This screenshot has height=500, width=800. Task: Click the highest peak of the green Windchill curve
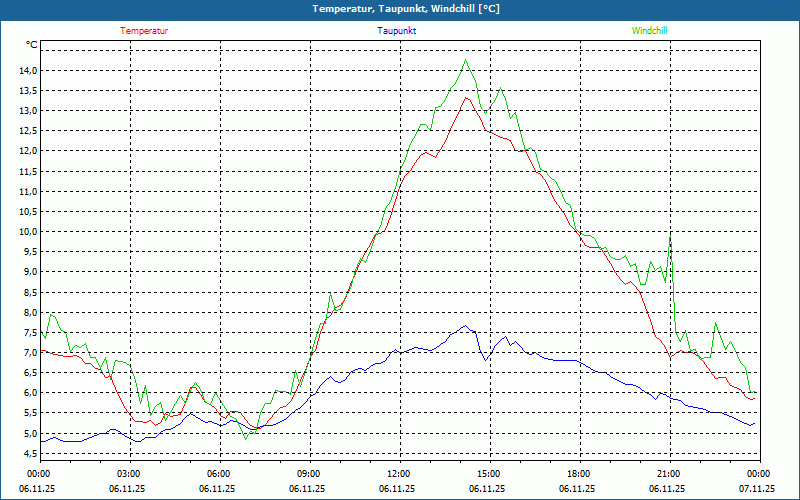click(465, 61)
